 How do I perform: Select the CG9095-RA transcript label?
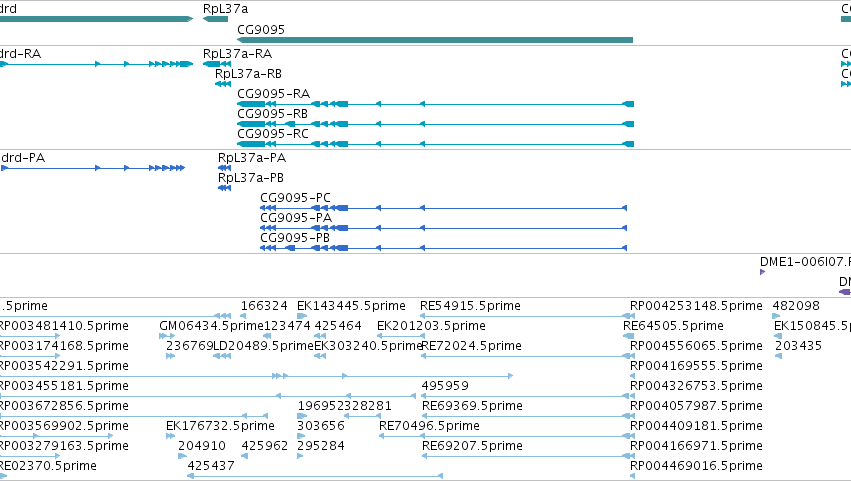(274, 93)
